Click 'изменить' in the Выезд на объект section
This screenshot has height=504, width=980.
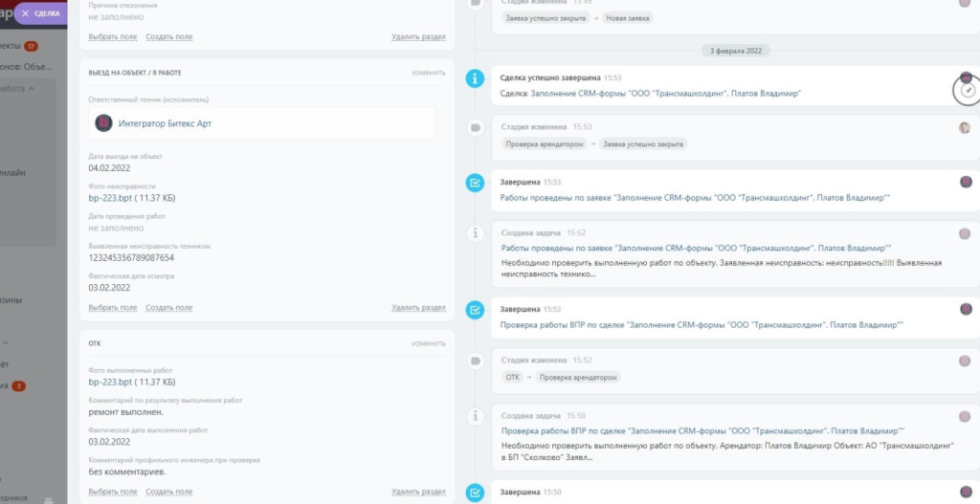pyautogui.click(x=428, y=73)
